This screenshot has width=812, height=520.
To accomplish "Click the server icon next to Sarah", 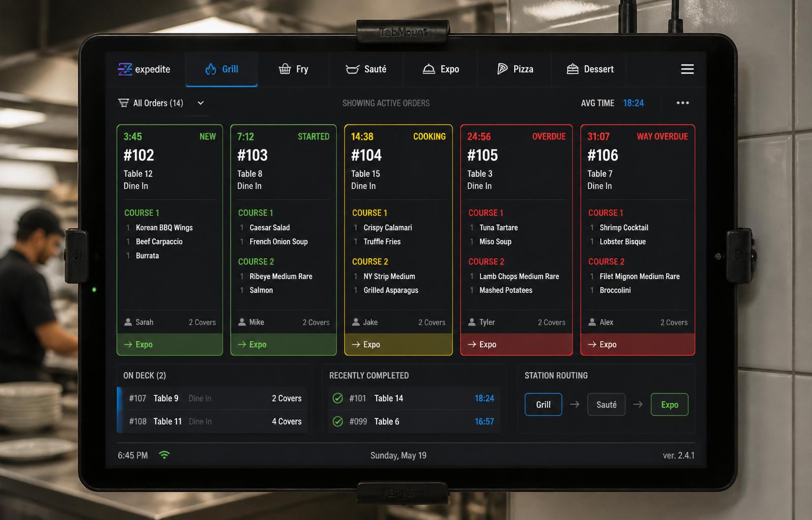I will (128, 322).
